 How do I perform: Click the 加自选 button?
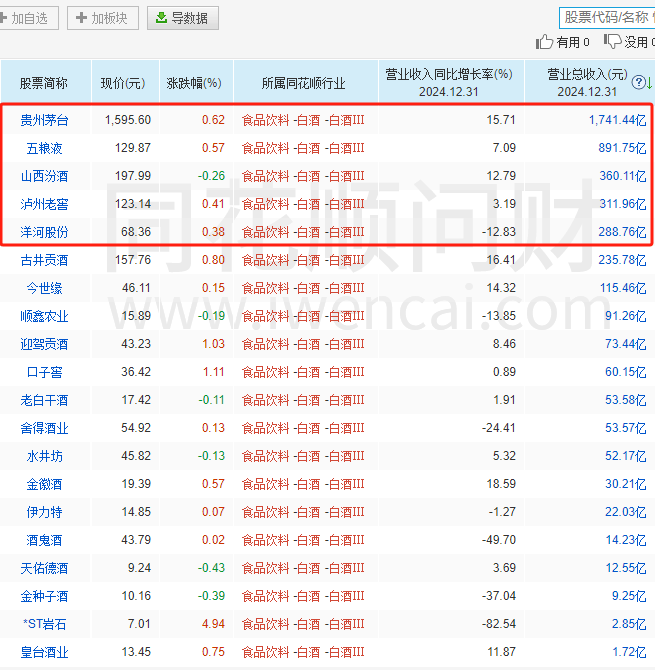pos(27,18)
